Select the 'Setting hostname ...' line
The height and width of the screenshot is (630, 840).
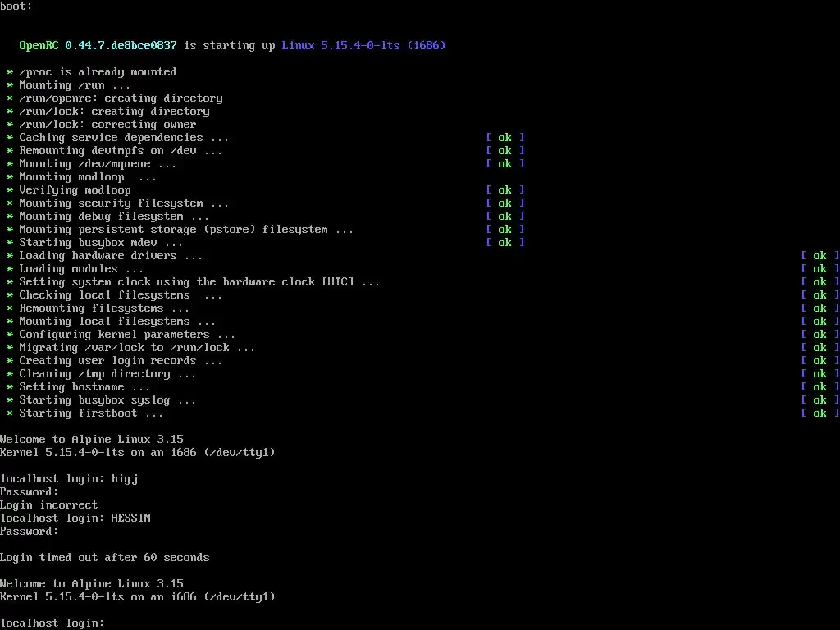(x=84, y=387)
